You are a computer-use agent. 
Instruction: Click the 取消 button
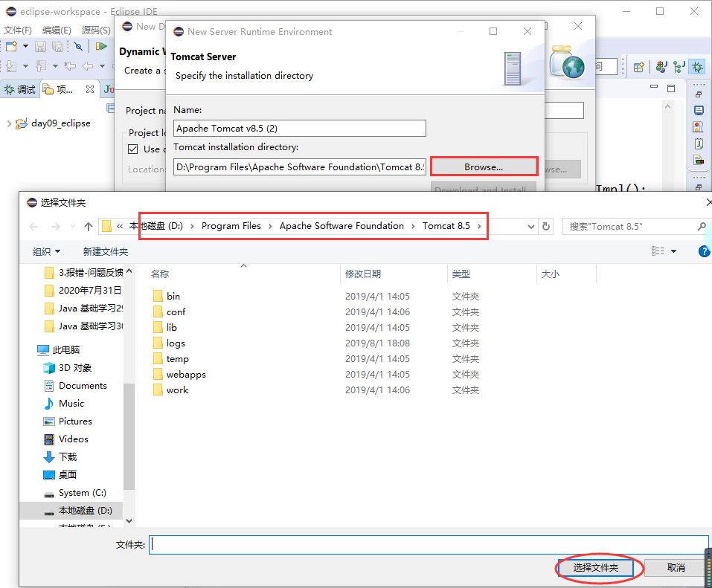676,568
